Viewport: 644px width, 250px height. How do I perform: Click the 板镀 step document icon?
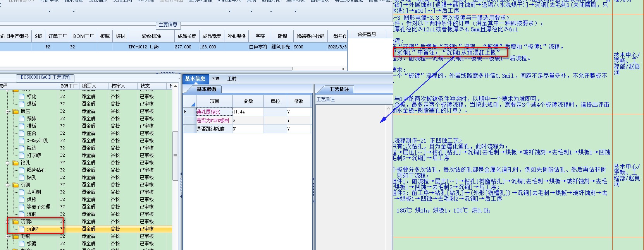tap(22, 243)
